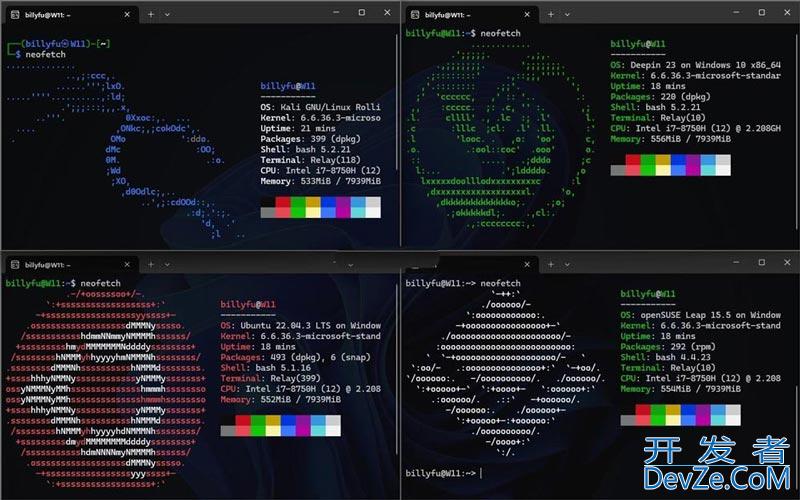Expand the profile dropdown in the Kali terminal window
Viewport: 800px width, 500px height.
point(167,15)
